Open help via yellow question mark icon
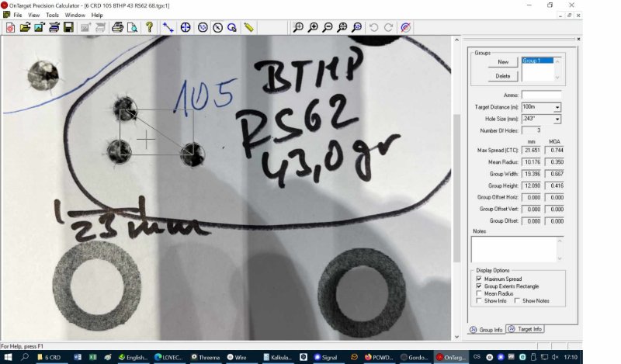The width and height of the screenshot is (621, 364). [149, 27]
